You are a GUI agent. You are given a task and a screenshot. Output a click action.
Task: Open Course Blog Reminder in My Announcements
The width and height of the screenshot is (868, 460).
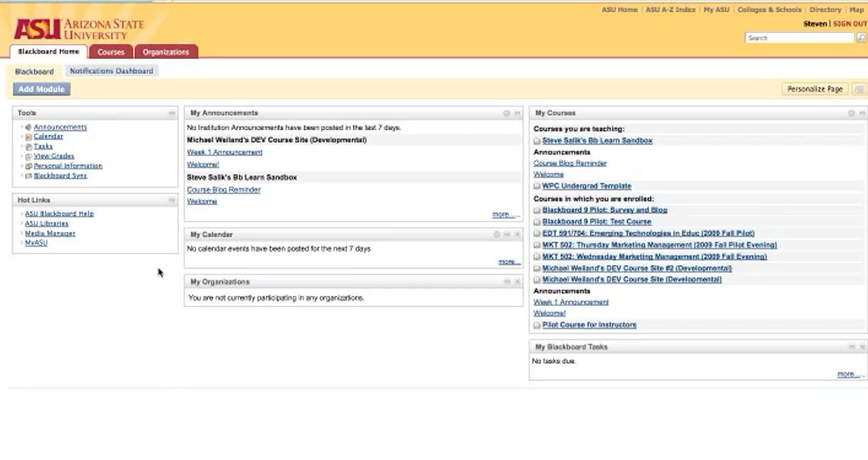pyautogui.click(x=224, y=190)
